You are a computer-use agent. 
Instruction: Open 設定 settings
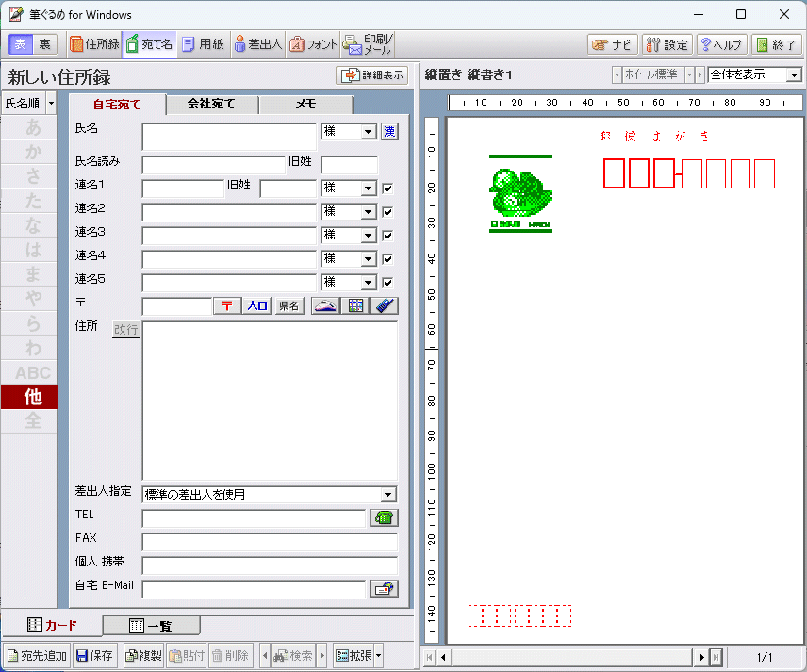667,44
